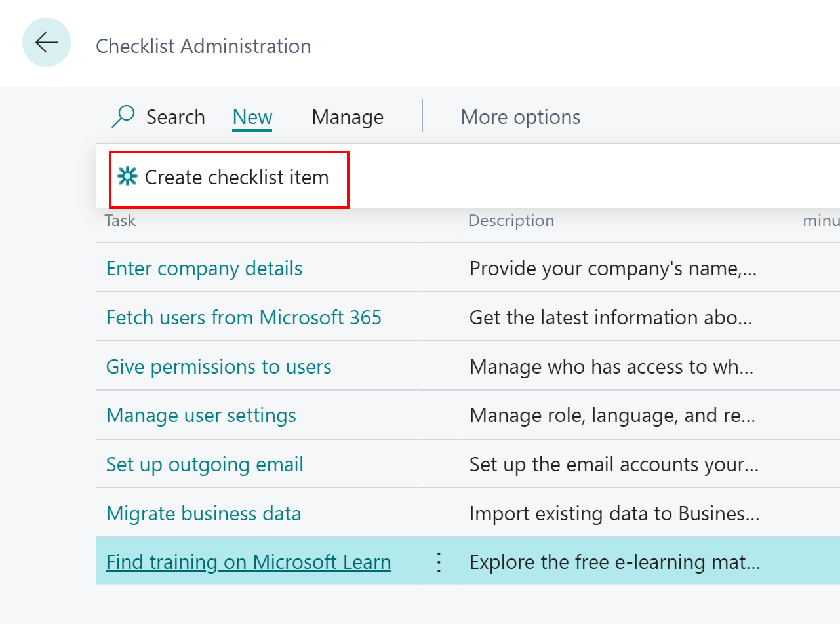Sort by the Task column header

point(120,220)
